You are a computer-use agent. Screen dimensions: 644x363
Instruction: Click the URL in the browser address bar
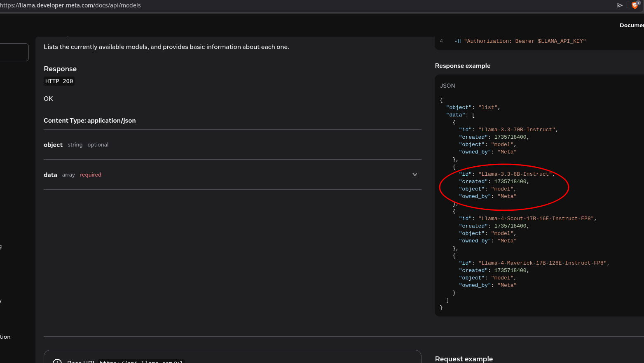click(70, 5)
